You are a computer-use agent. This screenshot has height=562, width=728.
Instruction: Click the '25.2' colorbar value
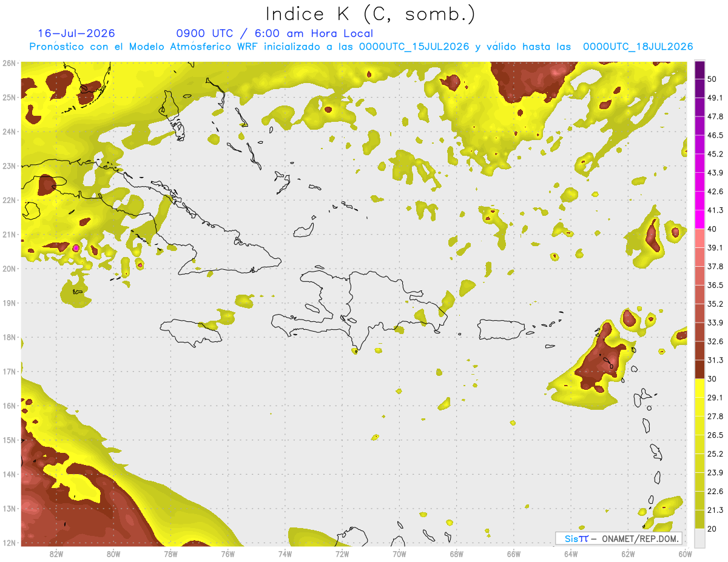(x=715, y=453)
